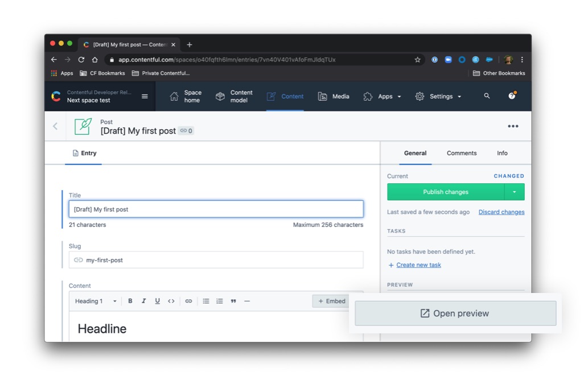
Task: Click the Open preview button
Action: point(455,313)
